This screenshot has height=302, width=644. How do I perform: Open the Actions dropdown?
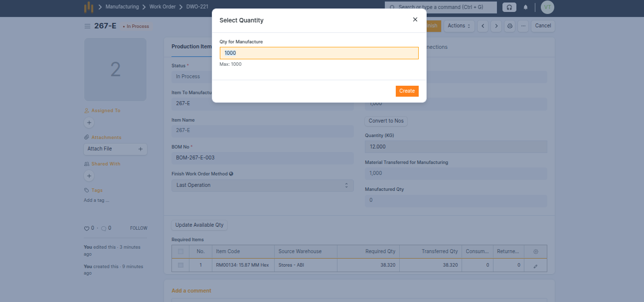point(459,26)
